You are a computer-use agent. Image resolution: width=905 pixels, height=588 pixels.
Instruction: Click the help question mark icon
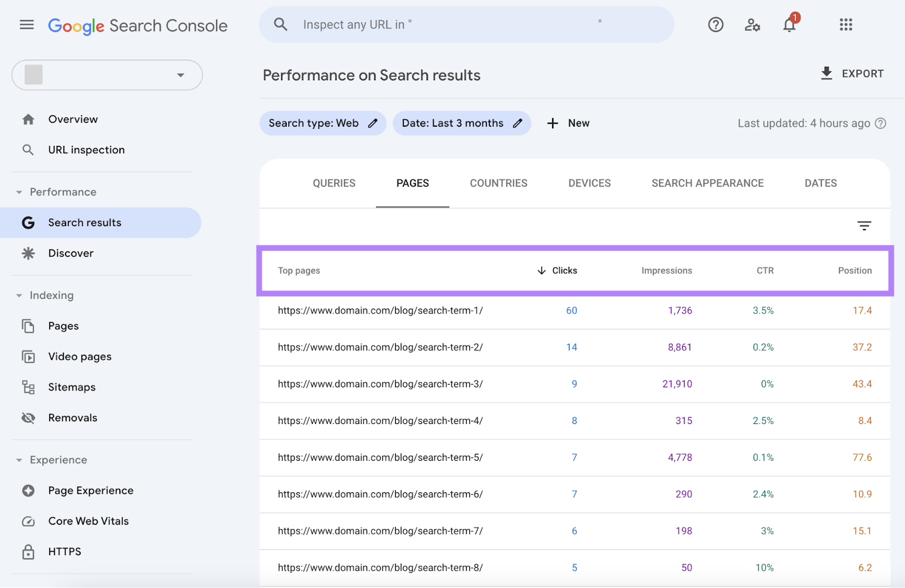(715, 24)
